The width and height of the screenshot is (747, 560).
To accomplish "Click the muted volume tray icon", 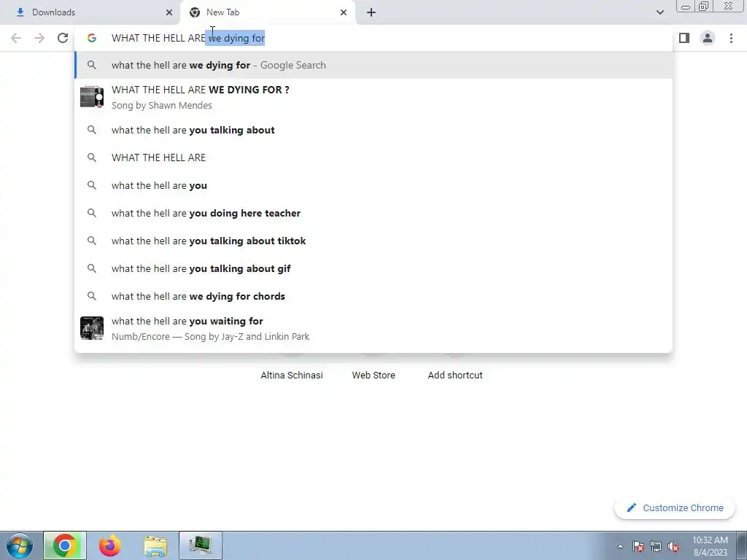I will pyautogui.click(x=673, y=546).
